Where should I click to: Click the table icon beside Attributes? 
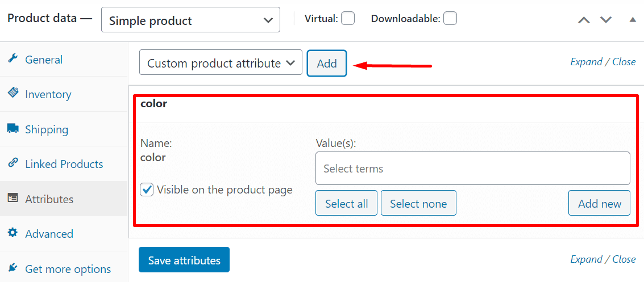13,198
